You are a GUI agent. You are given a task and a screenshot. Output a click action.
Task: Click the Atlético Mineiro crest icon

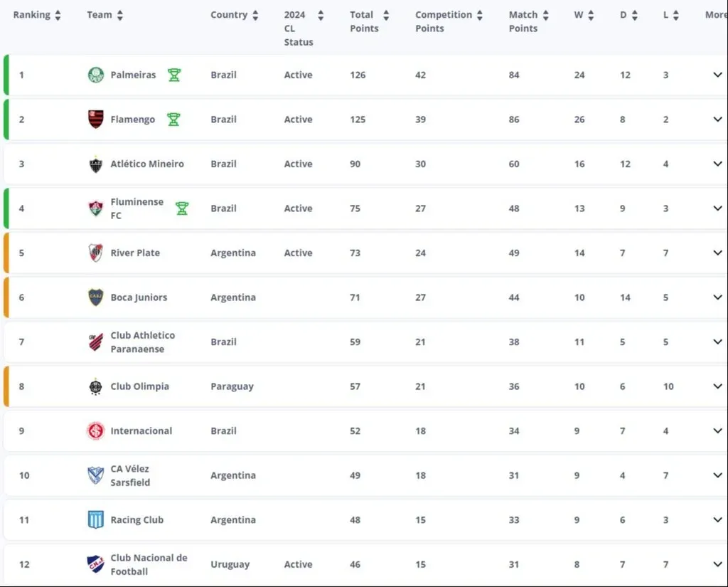(x=95, y=164)
